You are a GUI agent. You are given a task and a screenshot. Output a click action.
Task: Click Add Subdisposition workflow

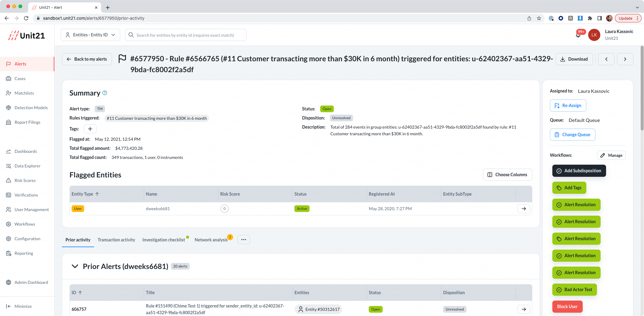click(579, 171)
